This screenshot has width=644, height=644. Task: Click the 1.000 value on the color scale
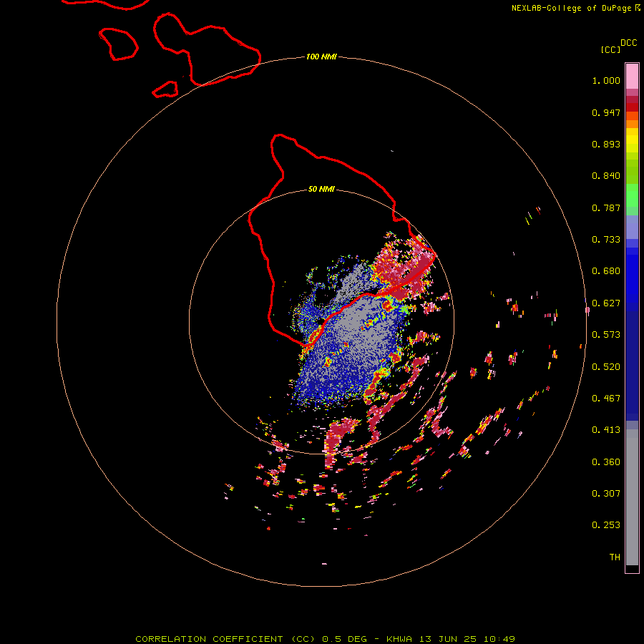tap(606, 80)
